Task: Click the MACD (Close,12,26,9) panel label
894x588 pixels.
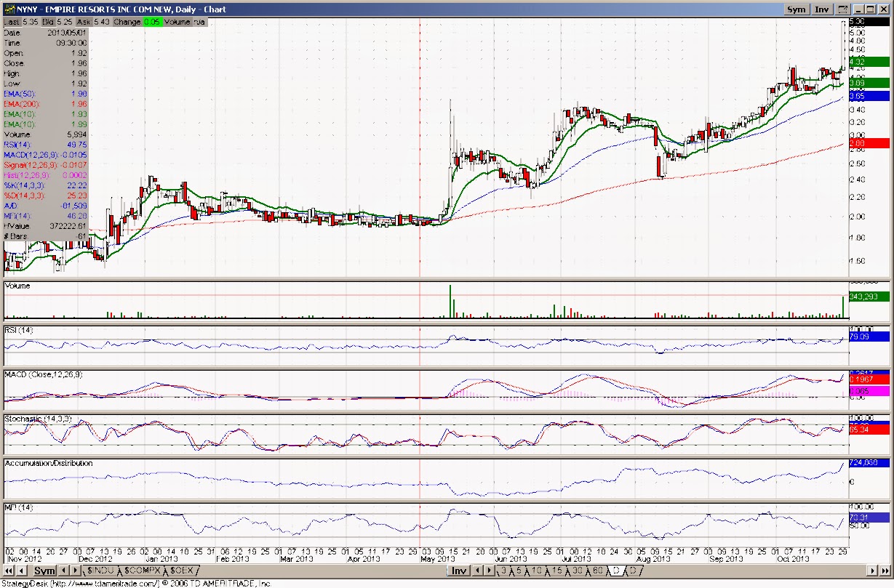Action: click(x=44, y=374)
